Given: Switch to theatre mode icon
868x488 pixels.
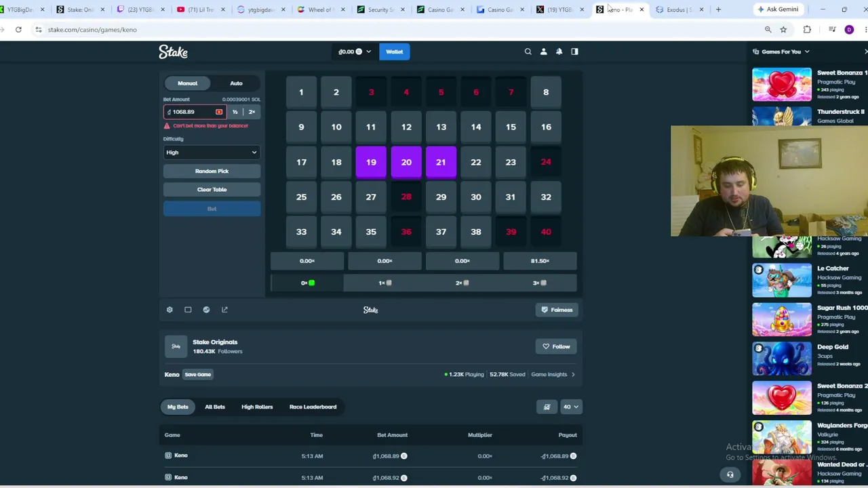Looking at the screenshot, I should [x=188, y=310].
